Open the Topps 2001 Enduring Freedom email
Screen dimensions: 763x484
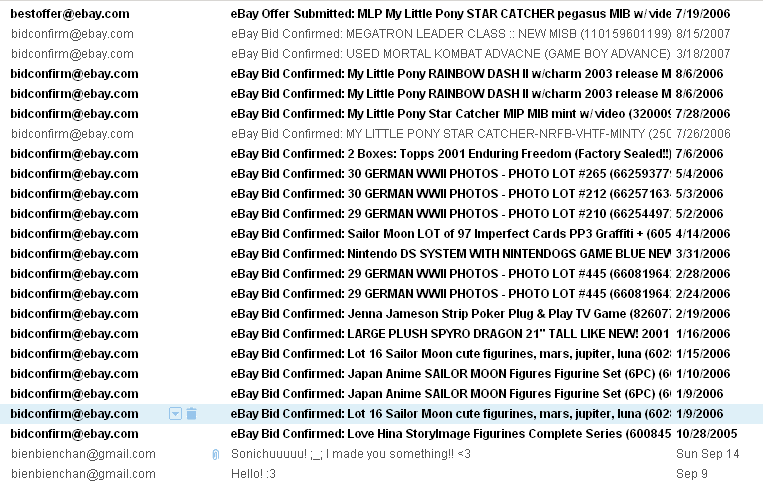(451, 154)
